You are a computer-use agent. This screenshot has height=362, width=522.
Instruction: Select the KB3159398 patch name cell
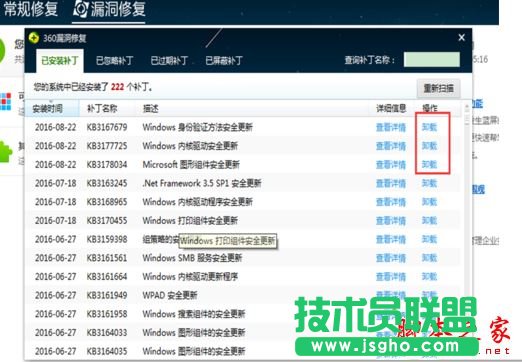click(x=107, y=239)
